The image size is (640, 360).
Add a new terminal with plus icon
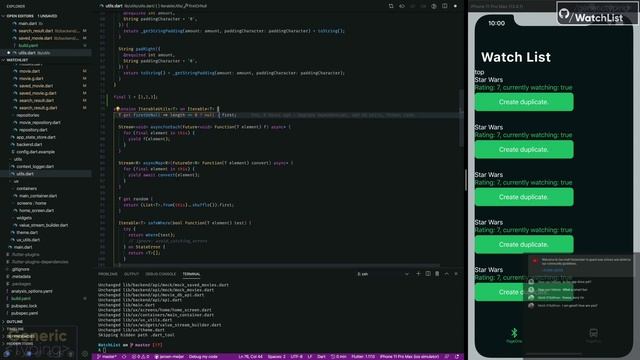click(418, 274)
